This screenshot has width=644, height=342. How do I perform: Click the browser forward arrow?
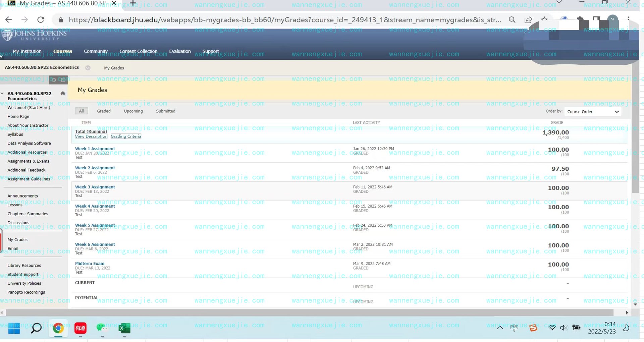(x=24, y=20)
